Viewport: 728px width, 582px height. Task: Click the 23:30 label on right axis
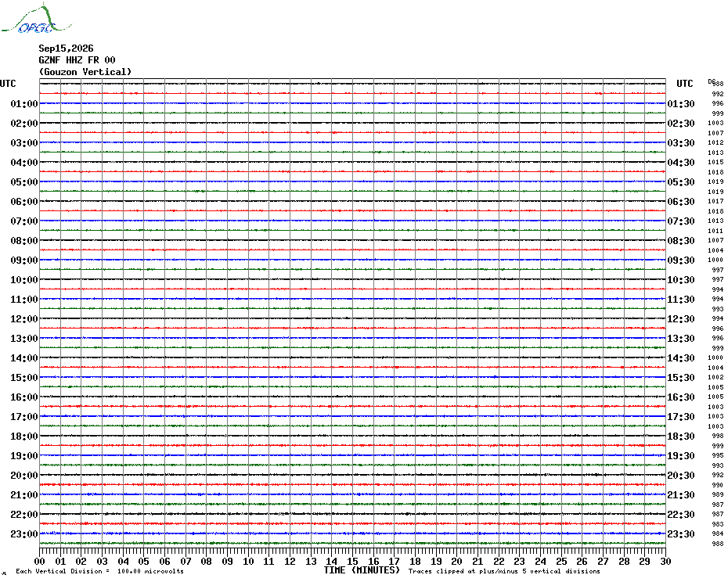click(x=681, y=533)
